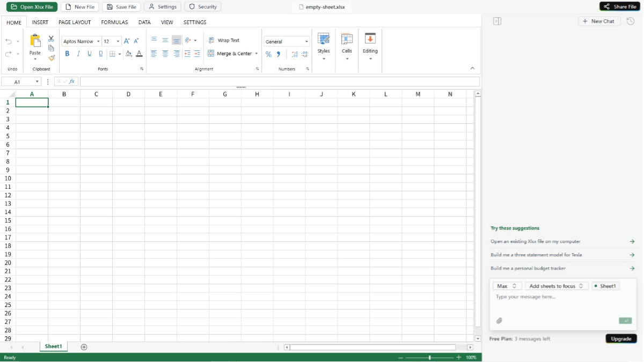Screen dimensions: 644x362
Task: Apply the Comma number style
Action: click(x=278, y=54)
